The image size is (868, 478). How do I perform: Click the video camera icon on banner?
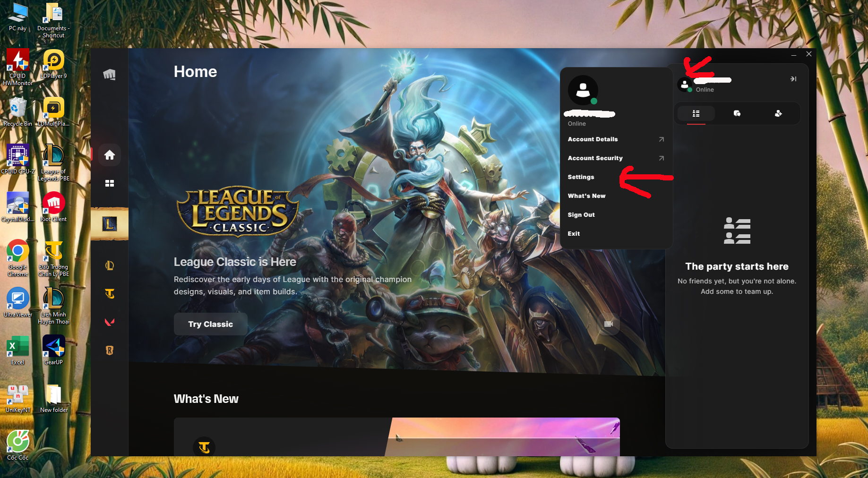(x=609, y=324)
